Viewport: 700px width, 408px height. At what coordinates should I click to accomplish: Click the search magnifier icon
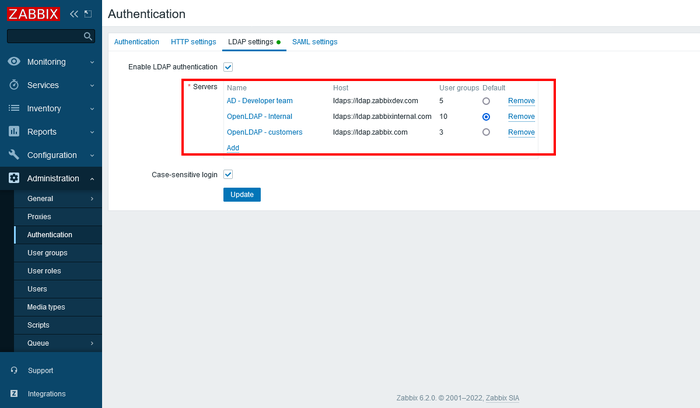pos(88,36)
